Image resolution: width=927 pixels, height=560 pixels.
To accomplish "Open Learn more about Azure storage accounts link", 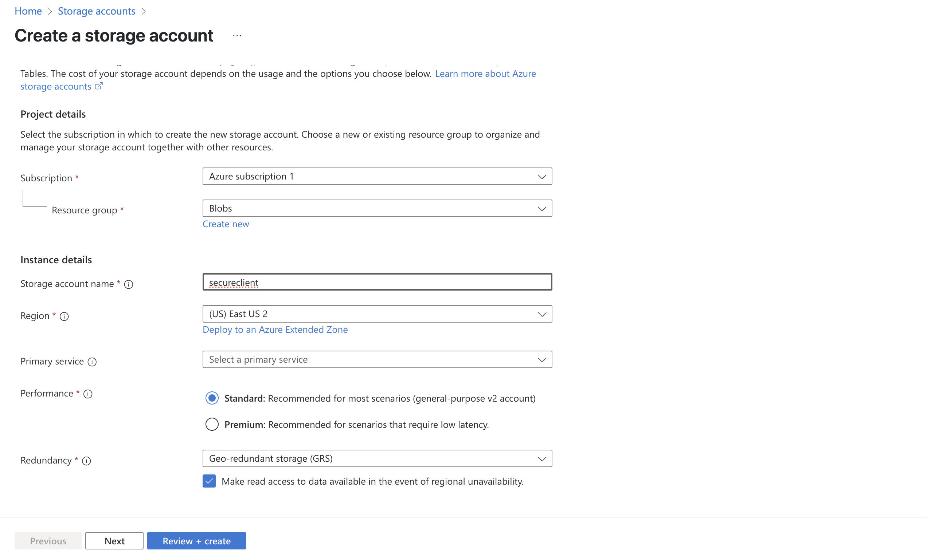I will click(x=485, y=74).
